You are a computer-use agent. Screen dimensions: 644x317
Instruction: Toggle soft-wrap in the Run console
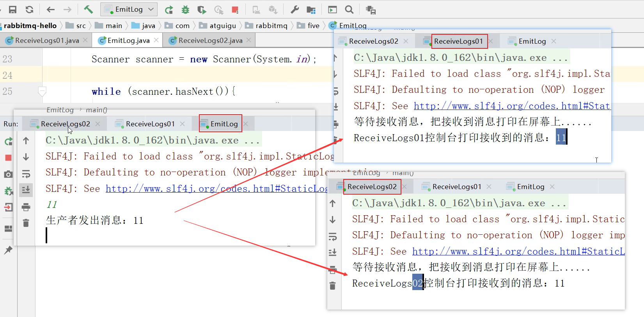[x=26, y=174]
